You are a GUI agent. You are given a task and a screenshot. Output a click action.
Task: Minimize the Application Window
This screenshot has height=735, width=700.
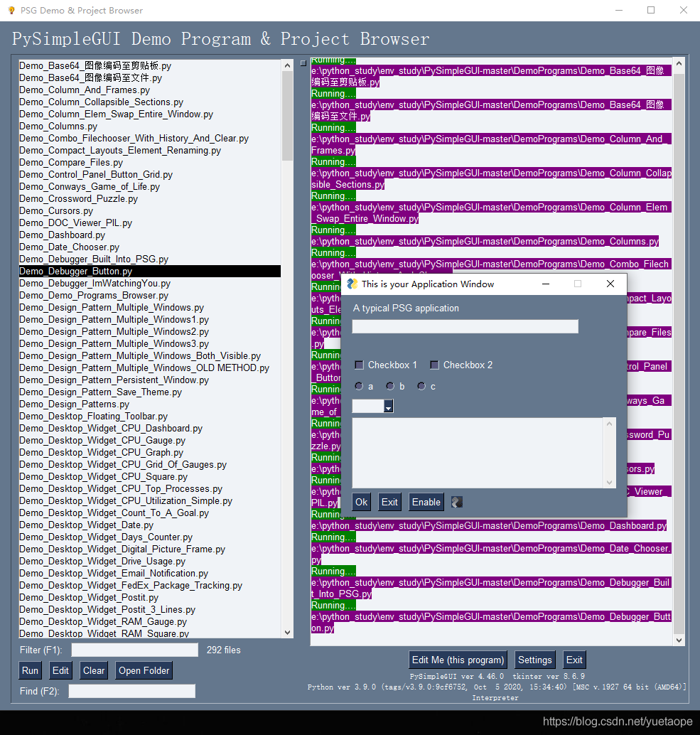point(546,284)
